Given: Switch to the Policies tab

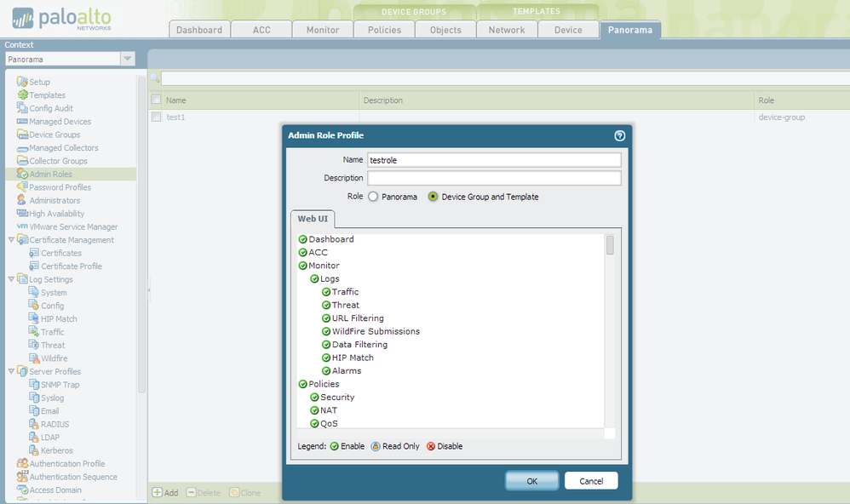Looking at the screenshot, I should click(384, 30).
